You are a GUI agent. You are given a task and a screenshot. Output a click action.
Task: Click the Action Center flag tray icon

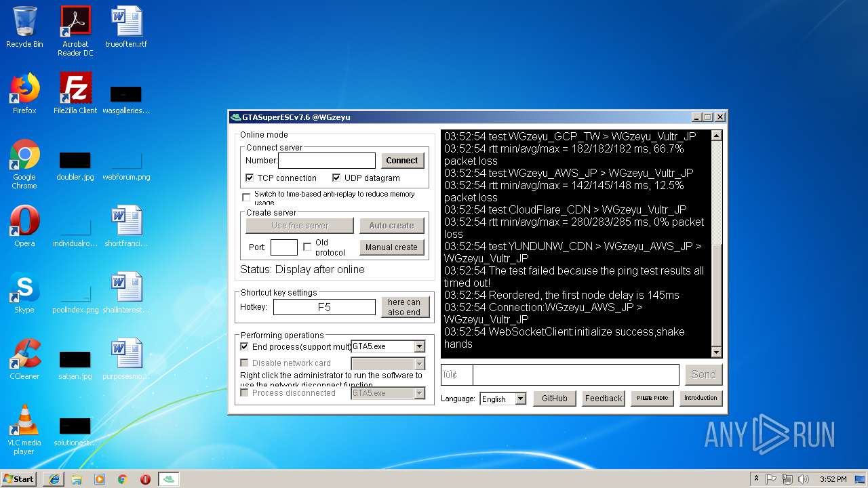point(771,479)
